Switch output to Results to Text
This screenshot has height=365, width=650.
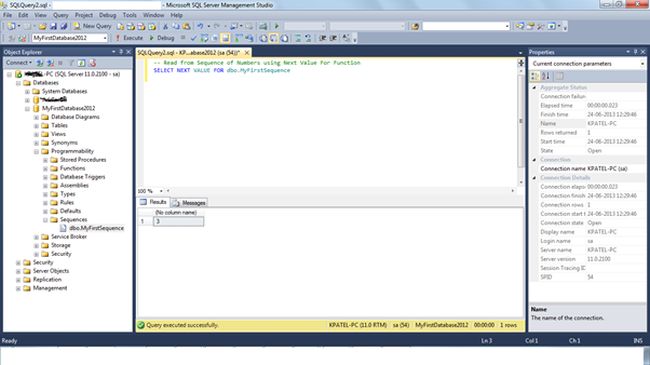263,38
